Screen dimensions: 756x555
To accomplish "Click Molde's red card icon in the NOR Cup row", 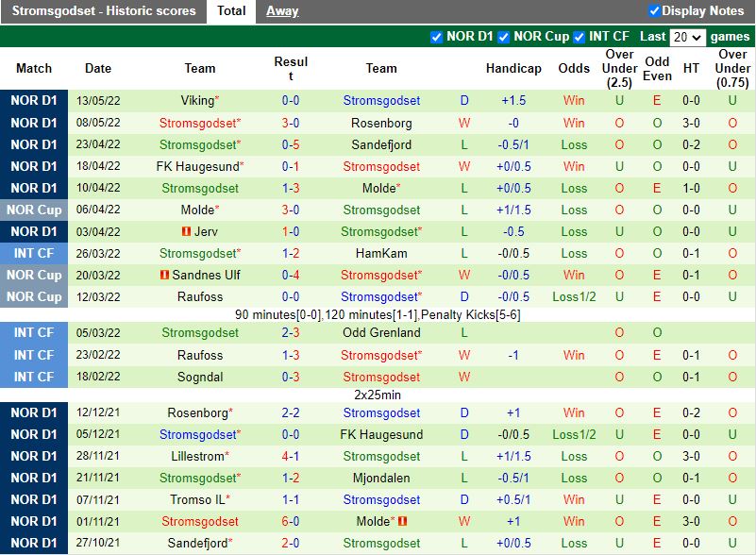I will [402, 520].
